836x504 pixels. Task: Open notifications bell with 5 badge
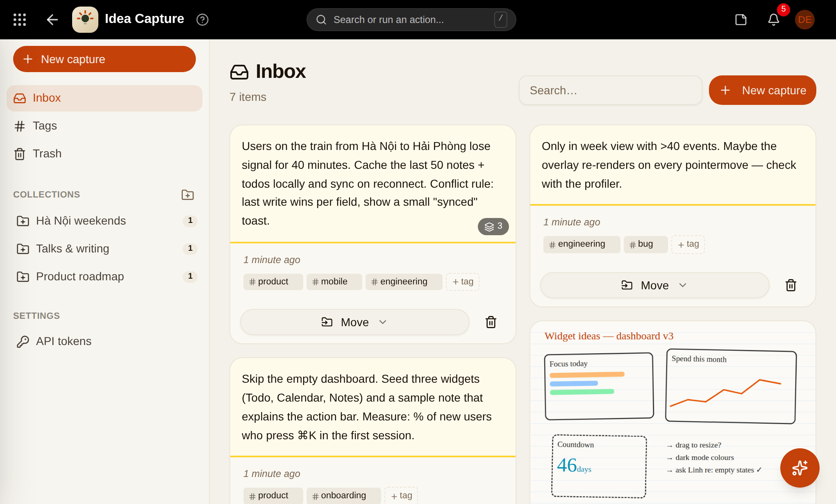pyautogui.click(x=774, y=20)
